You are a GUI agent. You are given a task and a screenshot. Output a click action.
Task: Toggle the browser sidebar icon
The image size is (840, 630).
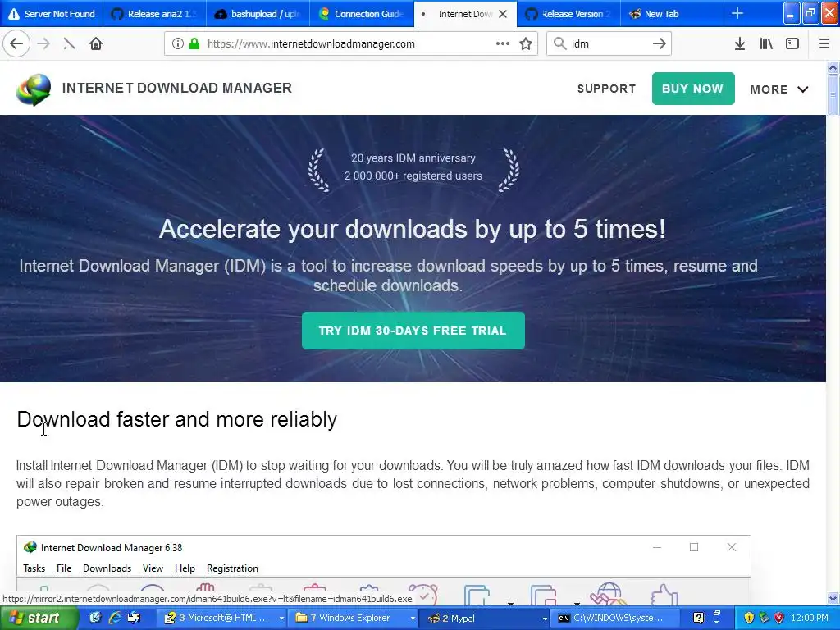pyautogui.click(x=792, y=44)
